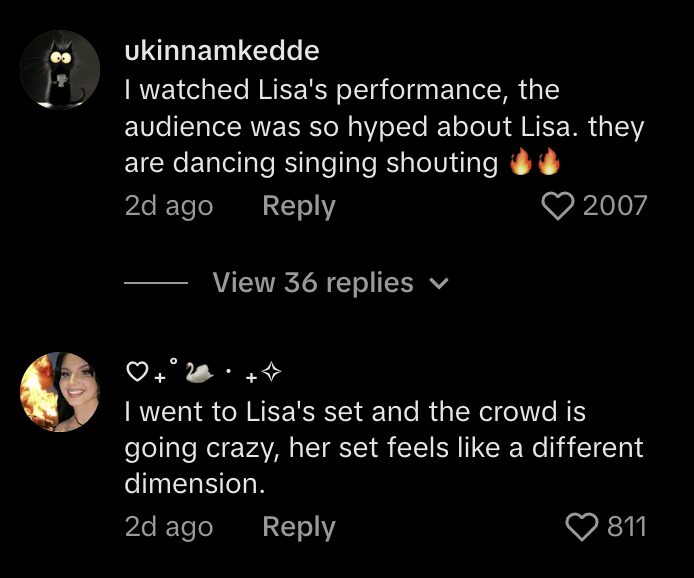Image resolution: width=694 pixels, height=578 pixels.
Task: Click the 2007 like count
Action: click(x=614, y=206)
